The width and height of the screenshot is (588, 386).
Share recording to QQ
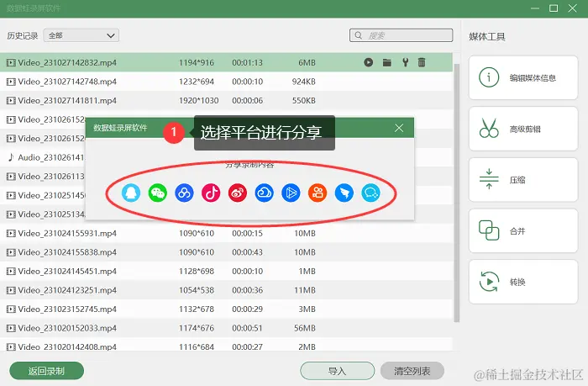point(131,193)
